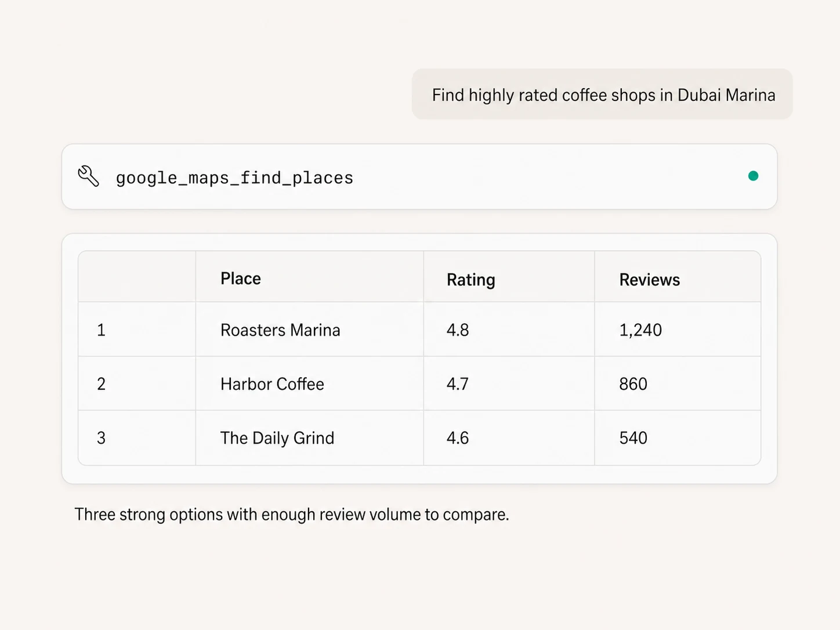Click the 4.8 rating value
This screenshot has width=840, height=630.
point(458,330)
